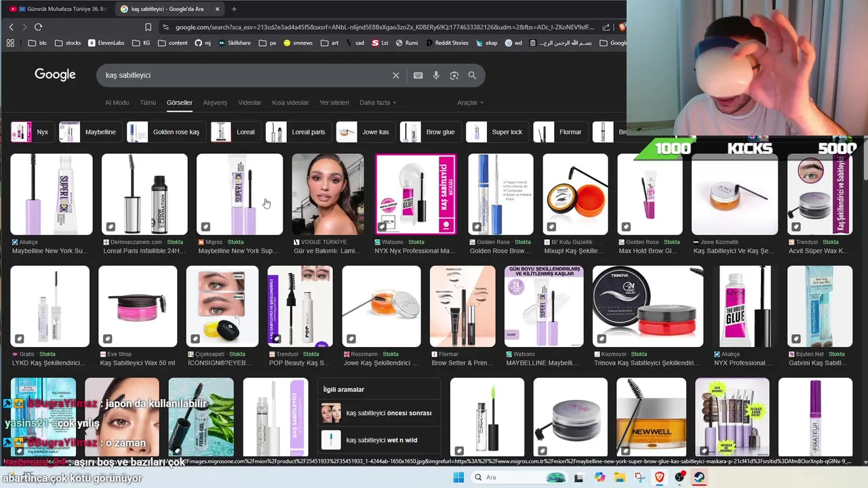Open site settings icon in address bar
The width and height of the screenshot is (868, 488).
tap(165, 27)
